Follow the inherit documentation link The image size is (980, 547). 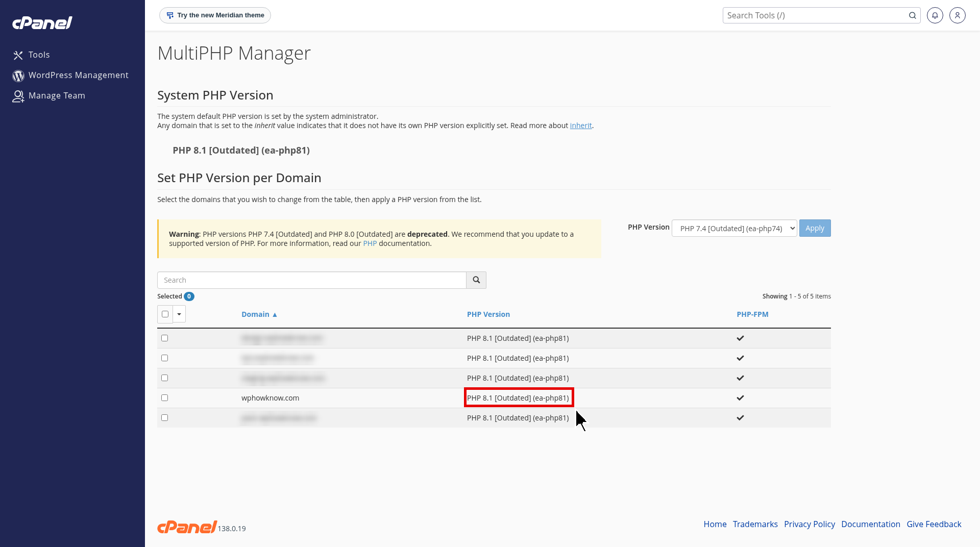[581, 126]
